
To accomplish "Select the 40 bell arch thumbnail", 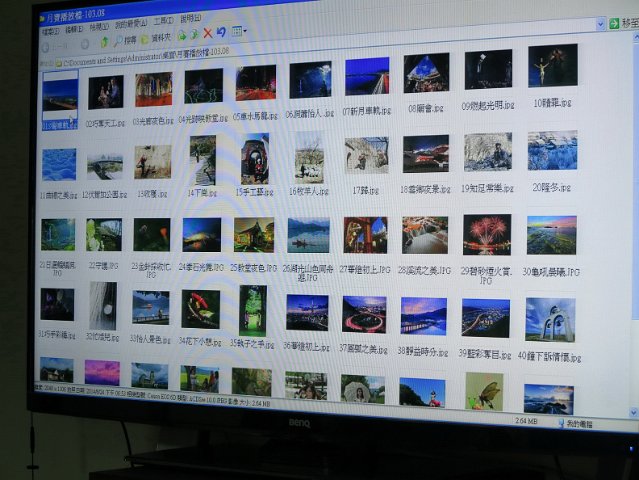I will tap(550, 320).
